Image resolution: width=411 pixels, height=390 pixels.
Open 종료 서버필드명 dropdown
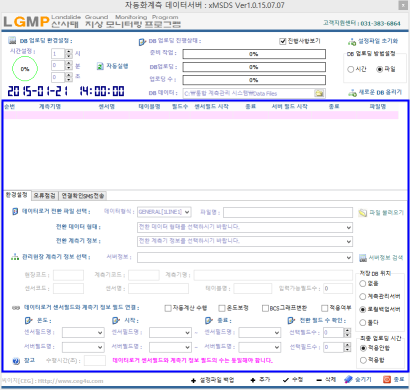pyautogui.click(x=260, y=347)
